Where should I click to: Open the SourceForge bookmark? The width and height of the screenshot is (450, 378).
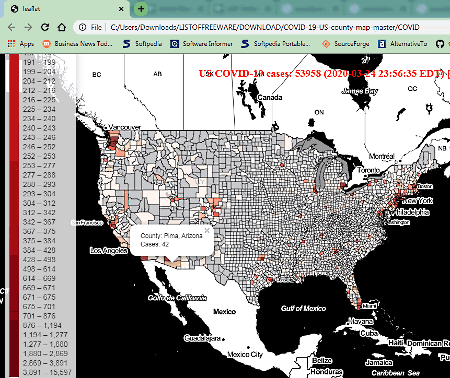pos(346,44)
